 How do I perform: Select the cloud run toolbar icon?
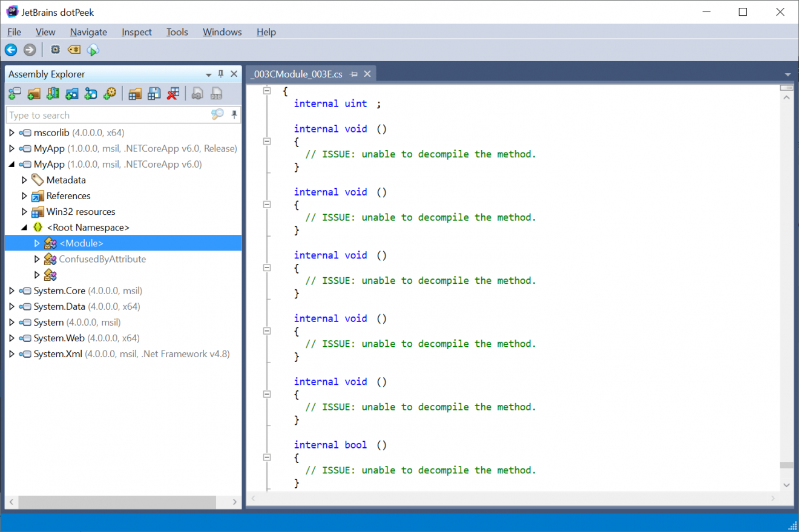point(93,50)
